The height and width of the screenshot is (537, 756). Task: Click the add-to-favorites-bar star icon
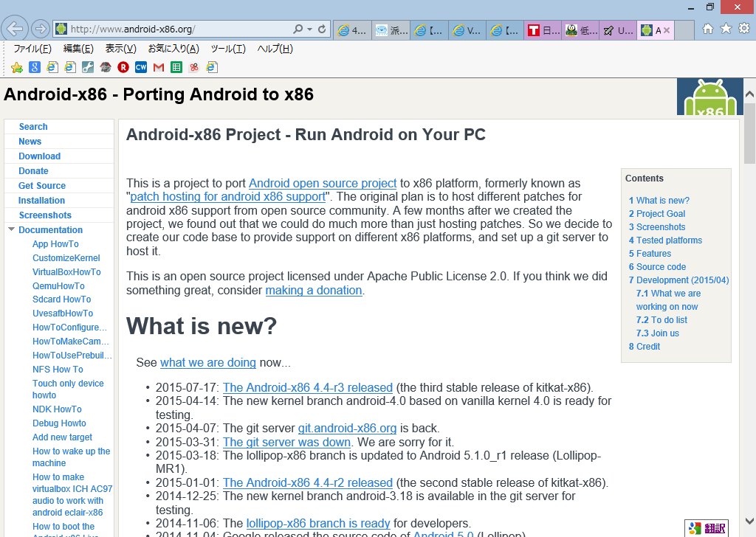tap(17, 67)
